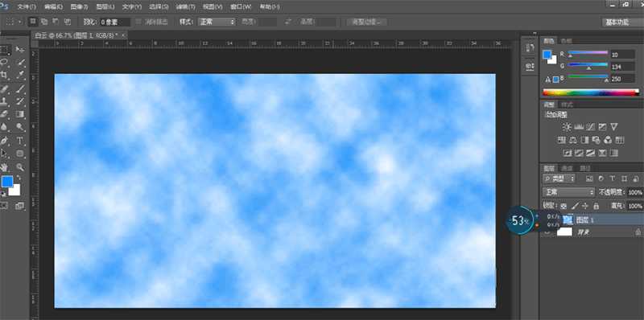
Task: Toggle Quick Mask mode in toolbox
Action: (4, 206)
